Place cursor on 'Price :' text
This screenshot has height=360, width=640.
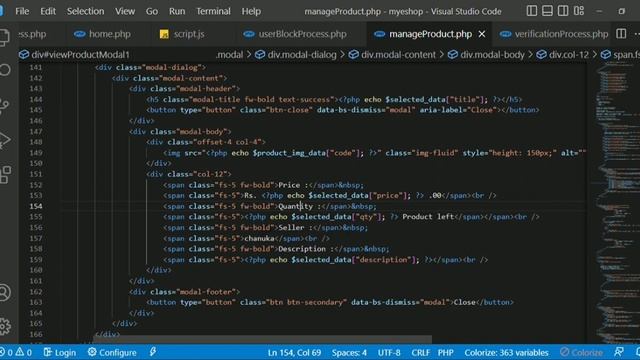coord(293,185)
